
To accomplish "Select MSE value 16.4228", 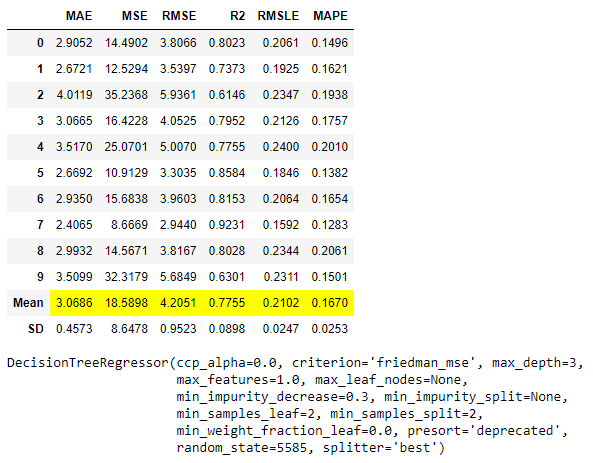I will click(126, 121).
